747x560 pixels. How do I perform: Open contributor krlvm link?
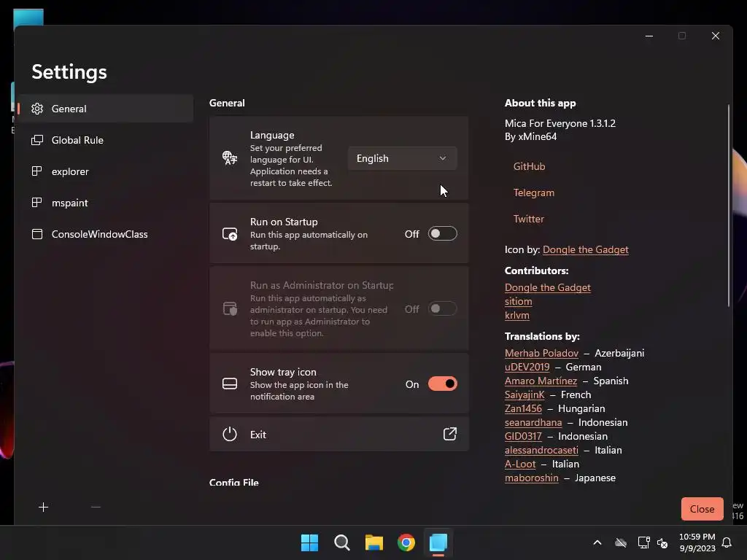(x=517, y=315)
